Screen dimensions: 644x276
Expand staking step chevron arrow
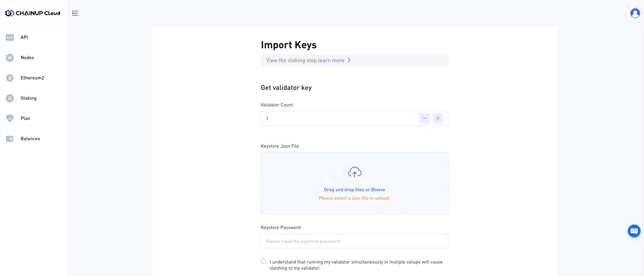point(349,60)
